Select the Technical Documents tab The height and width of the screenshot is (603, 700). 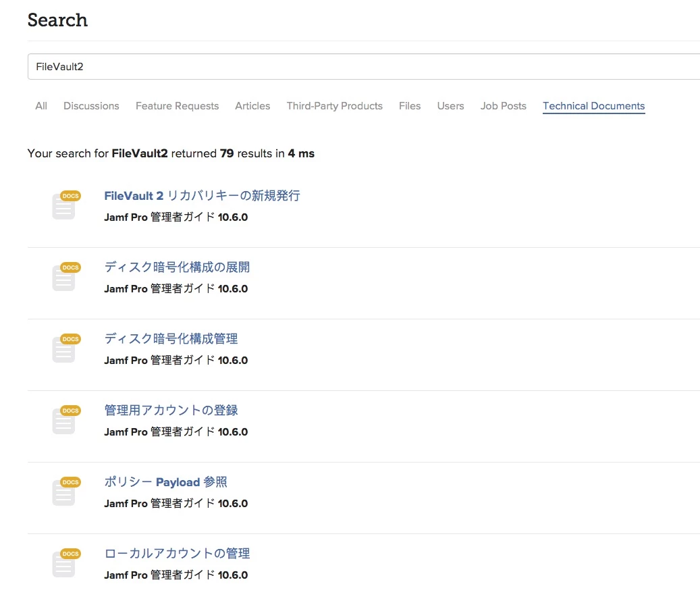pos(594,106)
